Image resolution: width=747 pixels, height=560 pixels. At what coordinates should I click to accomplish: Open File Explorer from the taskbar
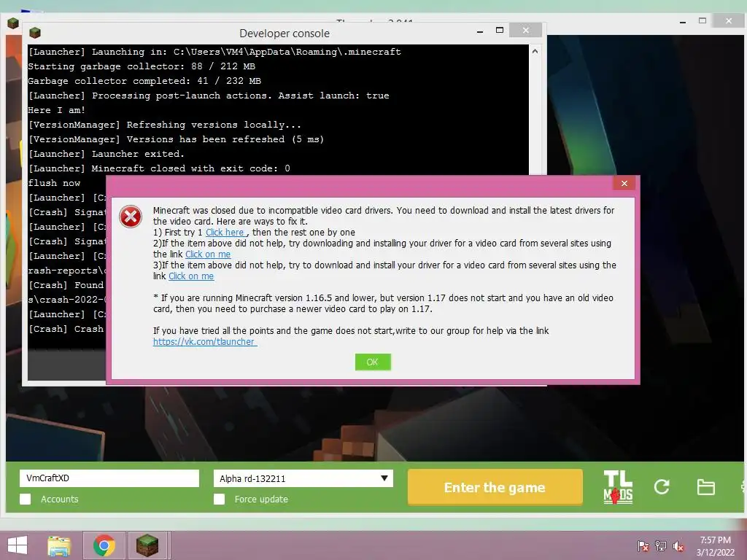pyautogui.click(x=60, y=545)
